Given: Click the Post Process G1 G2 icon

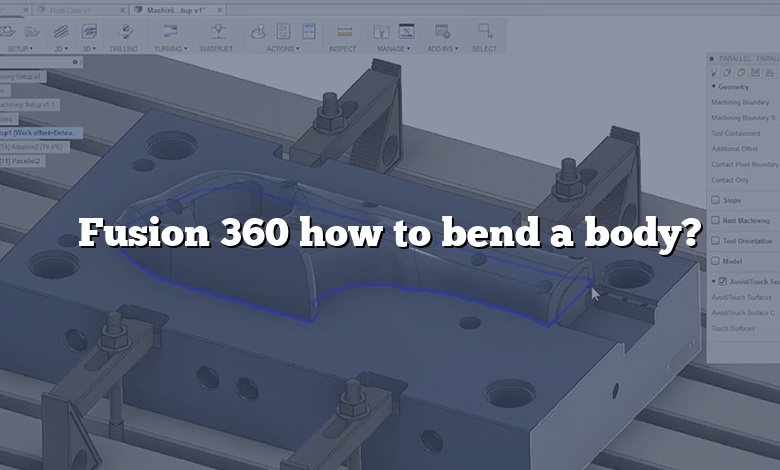Looking at the screenshot, I should pyautogui.click(x=284, y=31).
